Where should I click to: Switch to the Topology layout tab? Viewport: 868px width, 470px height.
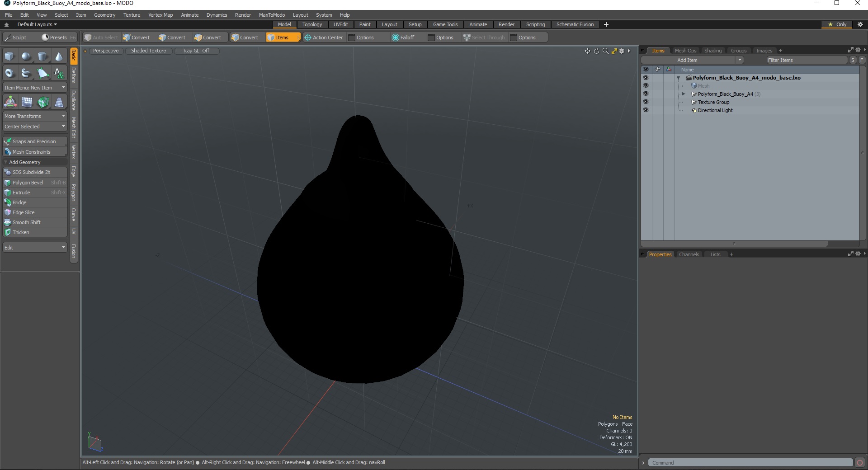tap(312, 24)
